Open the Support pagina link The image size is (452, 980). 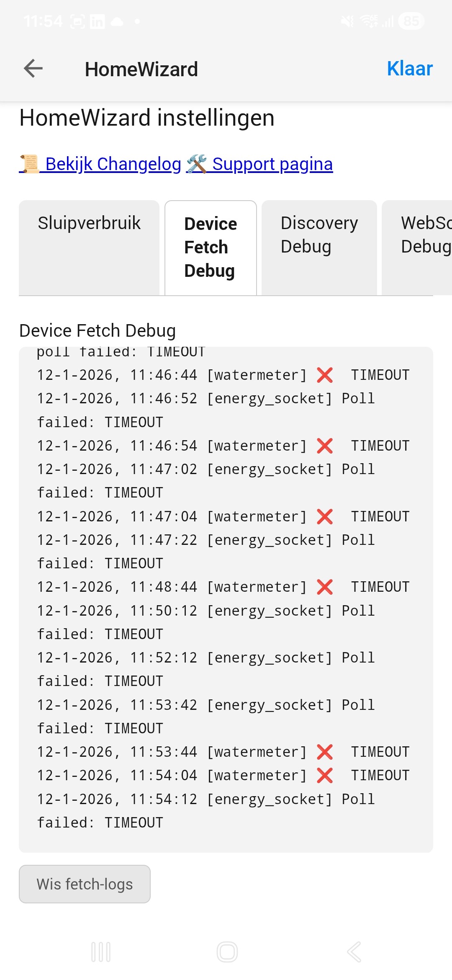tap(272, 164)
